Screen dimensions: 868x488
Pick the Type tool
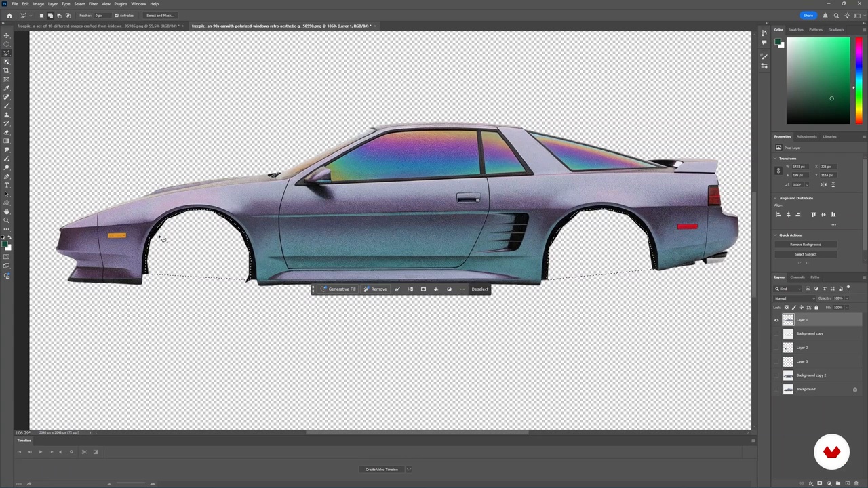click(7, 185)
